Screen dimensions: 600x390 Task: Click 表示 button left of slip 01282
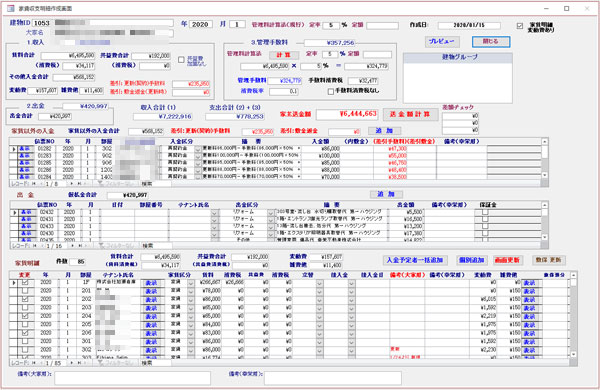point(25,148)
